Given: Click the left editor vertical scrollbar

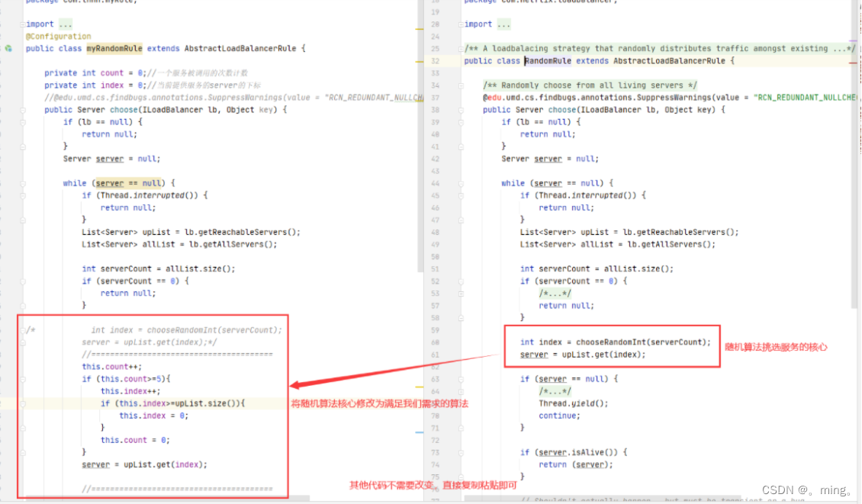Looking at the screenshot, I should coord(420,137).
